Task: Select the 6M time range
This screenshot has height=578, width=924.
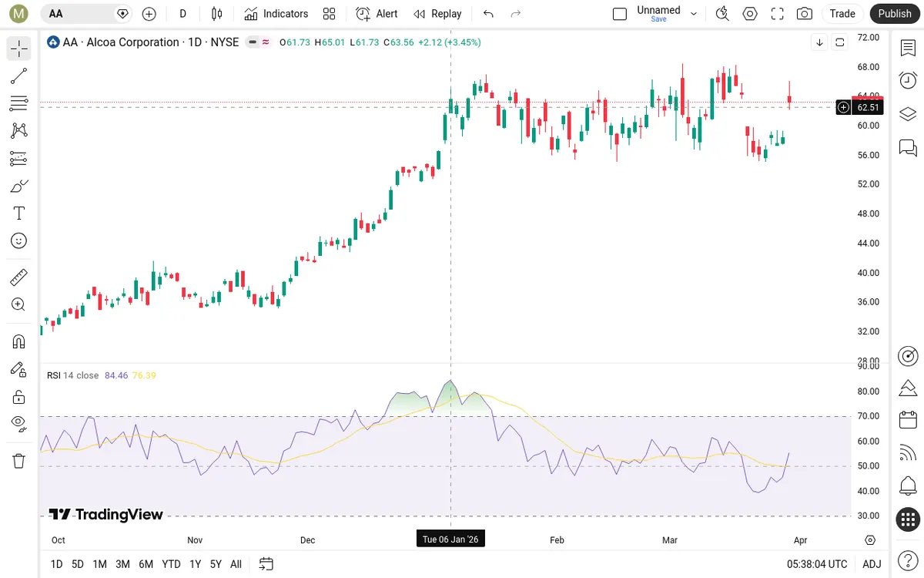Action: (x=146, y=564)
